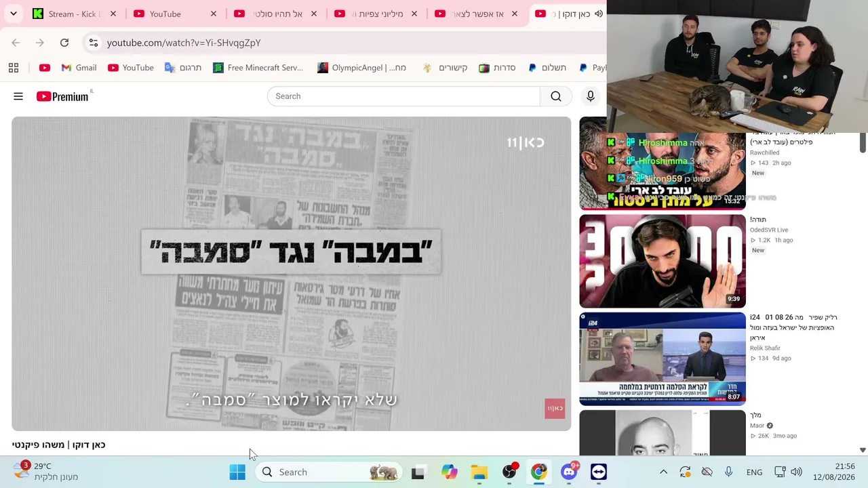Open the תשלום PayPal bookmark
The height and width of the screenshot is (488, 868).
[x=547, y=68]
